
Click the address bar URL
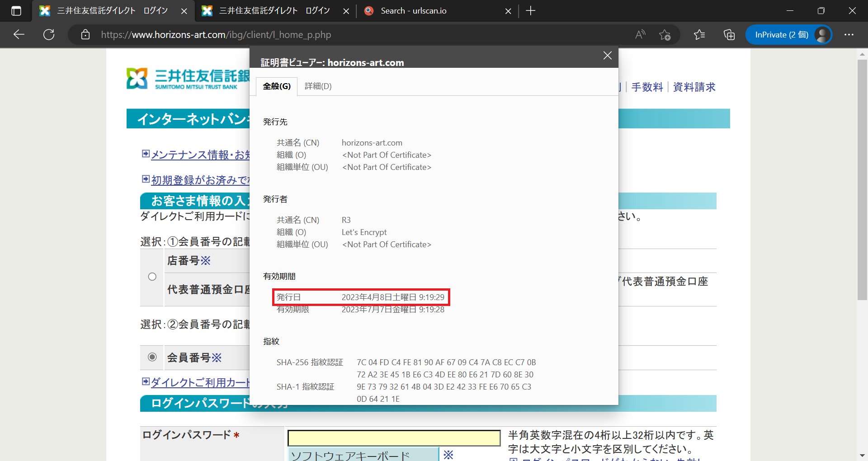[x=216, y=35]
